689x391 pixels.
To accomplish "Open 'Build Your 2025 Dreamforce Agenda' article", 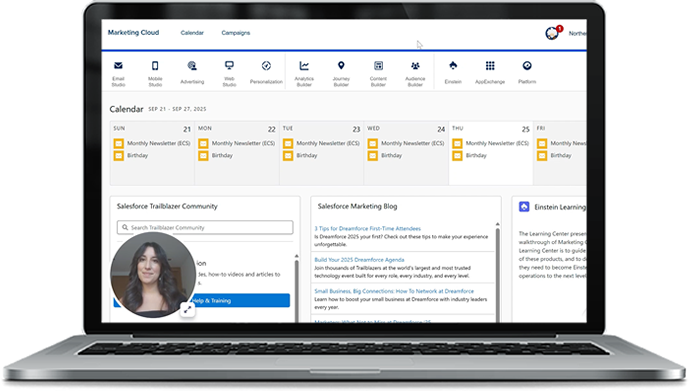I will pos(359,260).
